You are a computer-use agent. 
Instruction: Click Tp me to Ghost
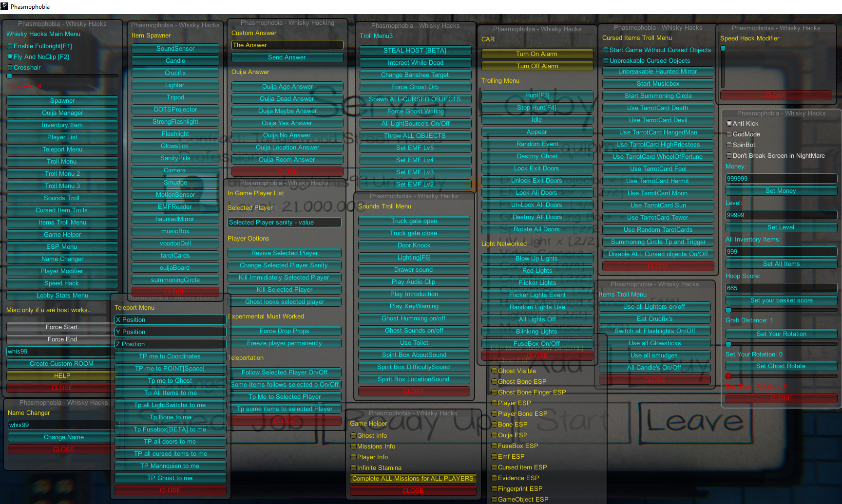(x=171, y=381)
